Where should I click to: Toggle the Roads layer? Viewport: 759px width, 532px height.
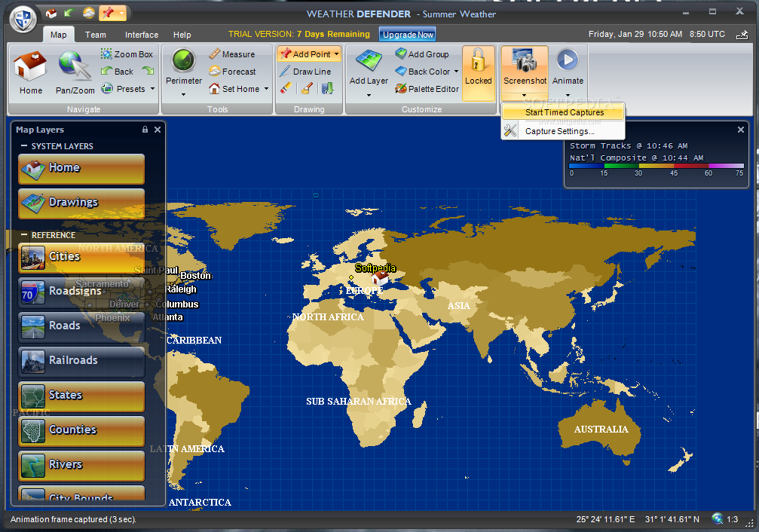[81, 327]
